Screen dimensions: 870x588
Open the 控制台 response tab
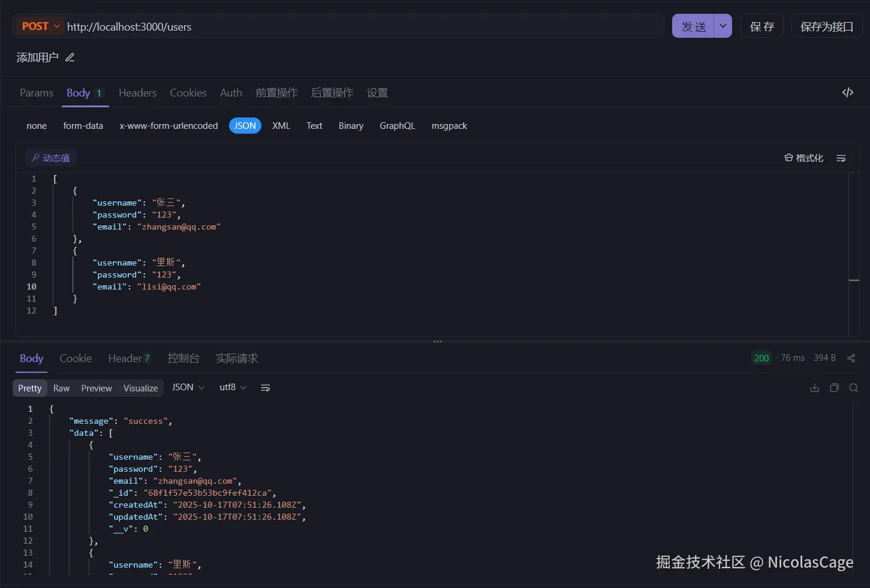click(183, 358)
